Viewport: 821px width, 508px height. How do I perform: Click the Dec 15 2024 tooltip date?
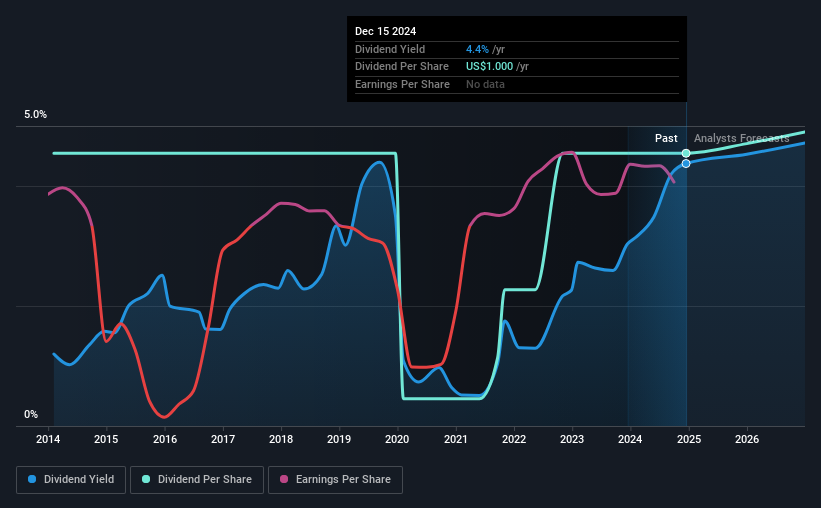(385, 31)
